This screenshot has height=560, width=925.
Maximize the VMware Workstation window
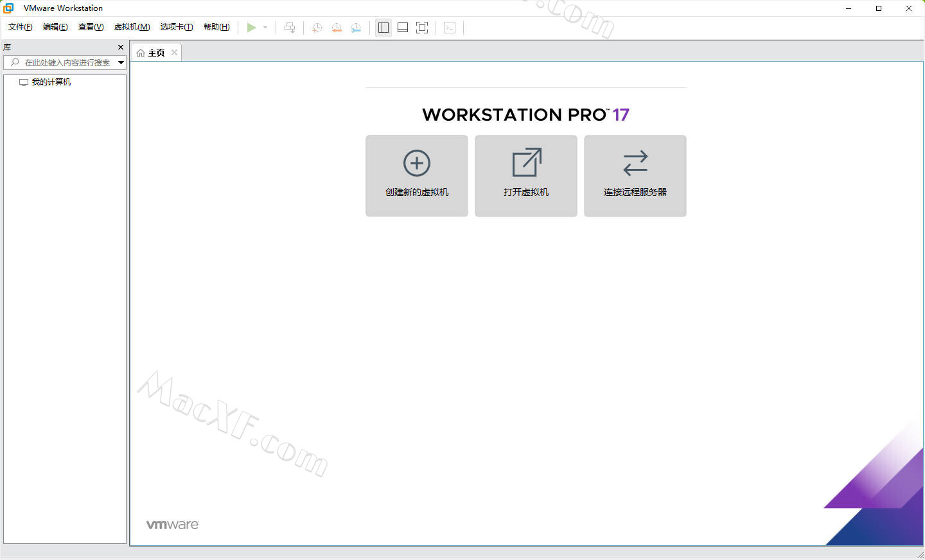tap(879, 8)
